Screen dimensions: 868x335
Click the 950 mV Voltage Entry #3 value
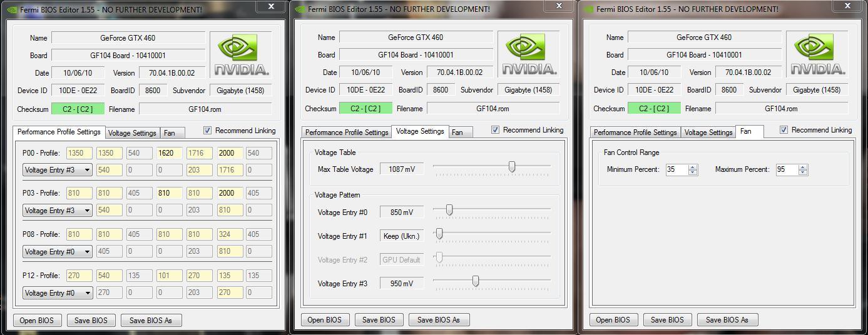401,284
